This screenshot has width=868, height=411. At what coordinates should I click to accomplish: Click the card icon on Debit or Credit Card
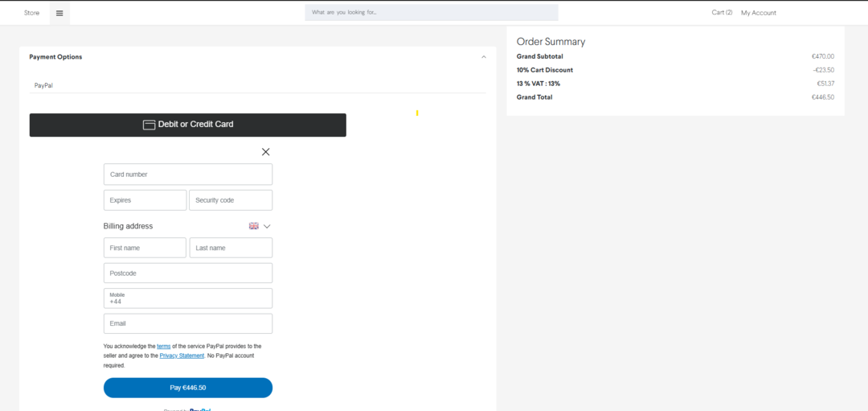(149, 125)
